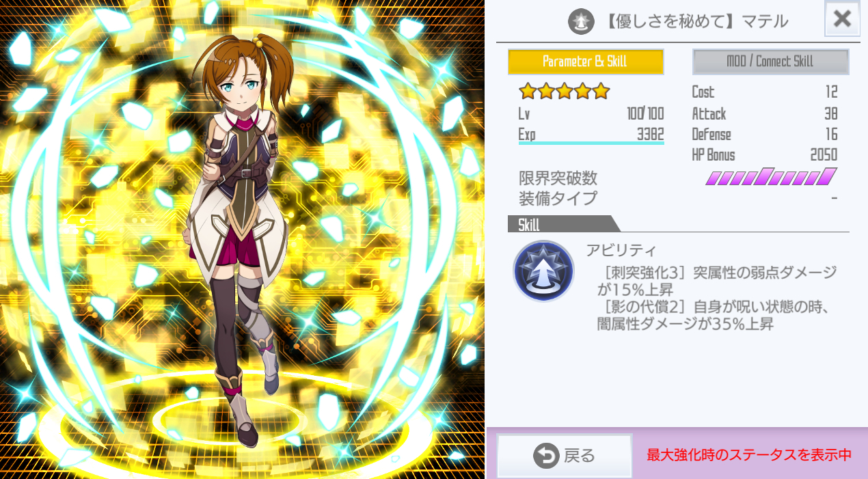Switch to the MOD / Connect Skill tab

[770, 61]
